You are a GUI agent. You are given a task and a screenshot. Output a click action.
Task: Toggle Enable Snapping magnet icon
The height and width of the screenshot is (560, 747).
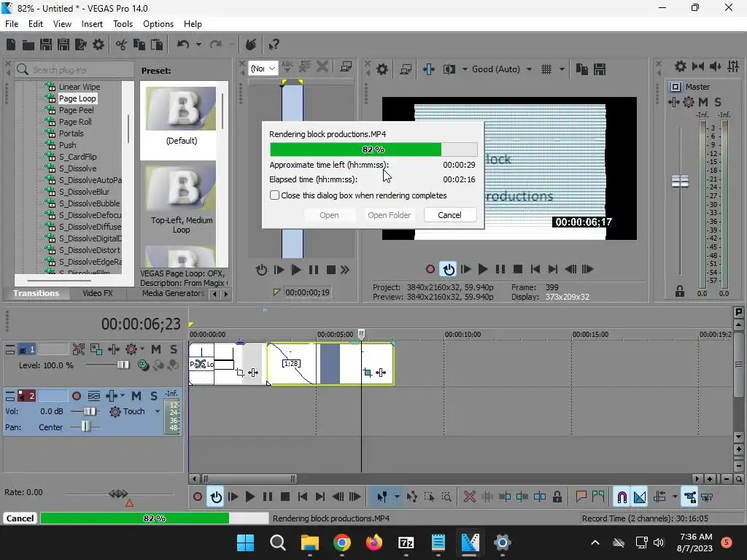[622, 497]
